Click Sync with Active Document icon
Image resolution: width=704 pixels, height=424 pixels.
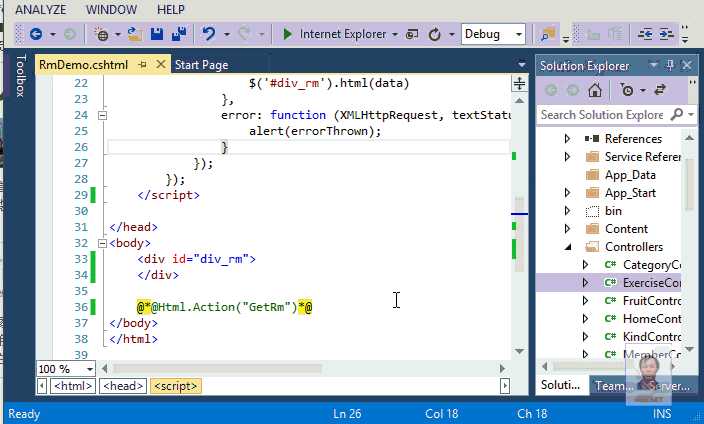point(660,90)
